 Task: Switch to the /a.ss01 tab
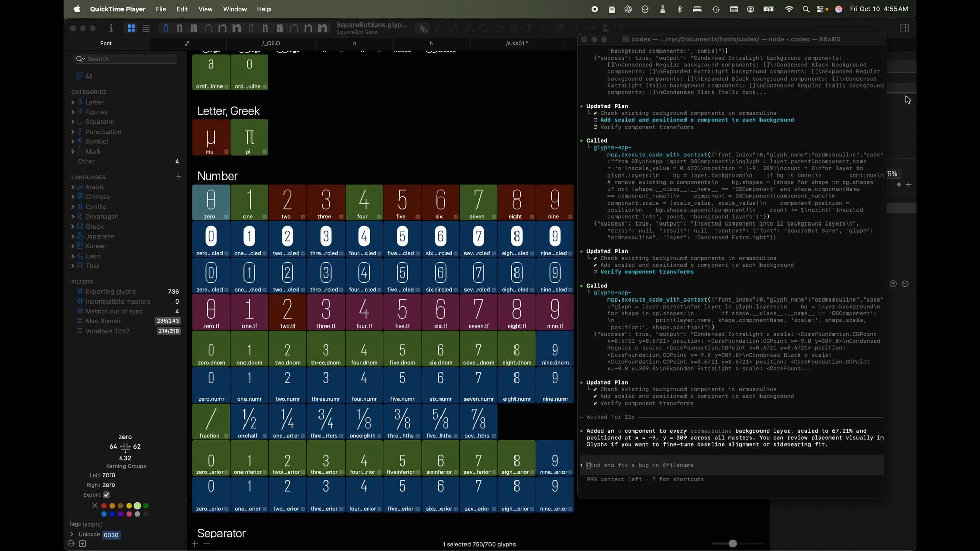(517, 43)
